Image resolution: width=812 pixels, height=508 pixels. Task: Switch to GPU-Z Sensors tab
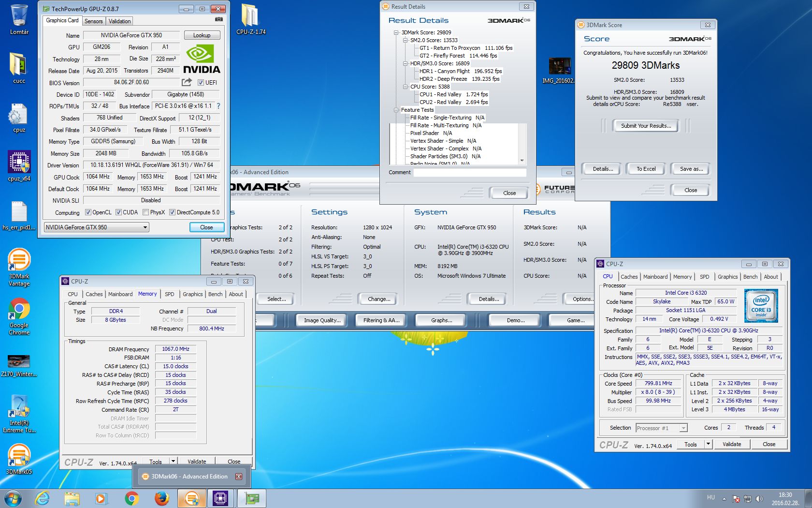(x=93, y=21)
